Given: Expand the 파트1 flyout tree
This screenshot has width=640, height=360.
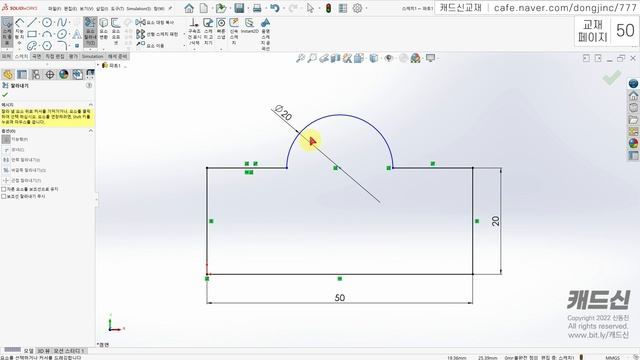Looking at the screenshot, I should click(99, 65).
